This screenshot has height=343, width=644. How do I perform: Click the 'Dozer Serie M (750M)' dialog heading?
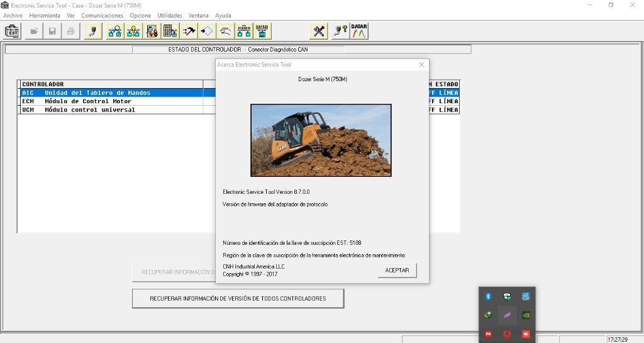[x=323, y=79]
